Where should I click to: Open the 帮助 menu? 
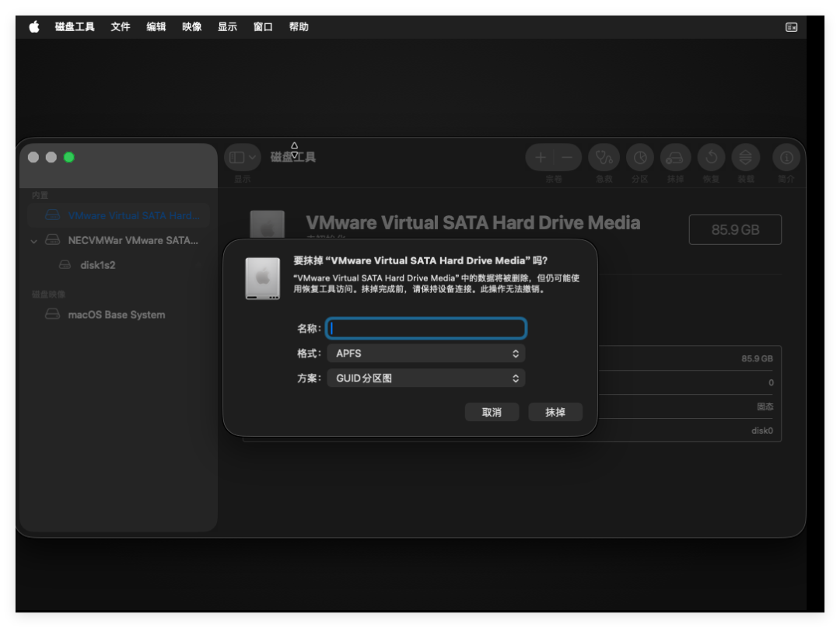pos(299,26)
